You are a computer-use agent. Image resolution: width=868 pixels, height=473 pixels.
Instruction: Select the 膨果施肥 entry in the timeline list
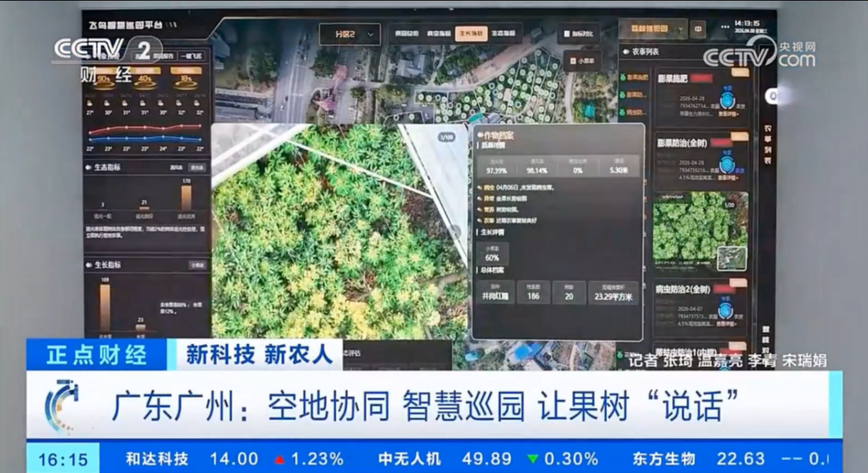click(634, 76)
